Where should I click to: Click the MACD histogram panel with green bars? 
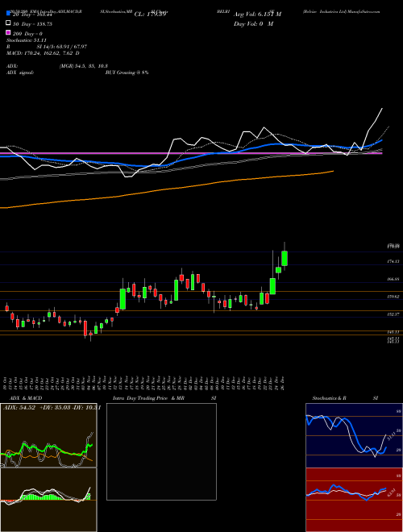click(48, 500)
